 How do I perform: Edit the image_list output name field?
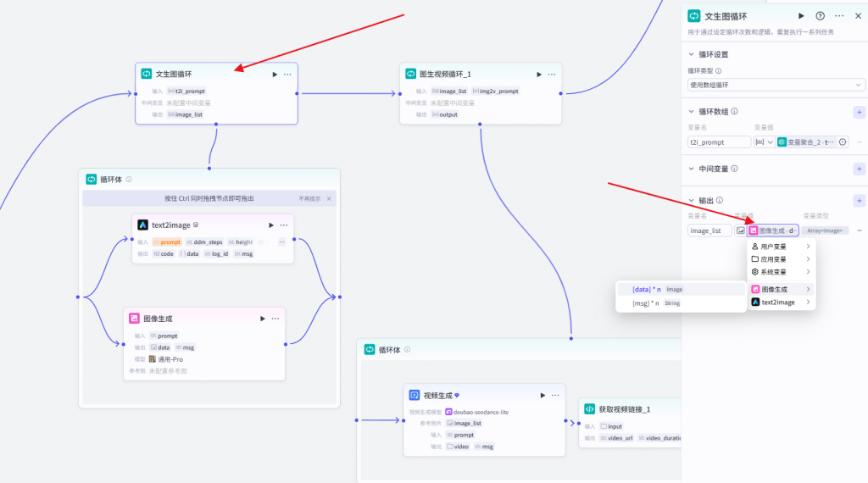tap(709, 230)
